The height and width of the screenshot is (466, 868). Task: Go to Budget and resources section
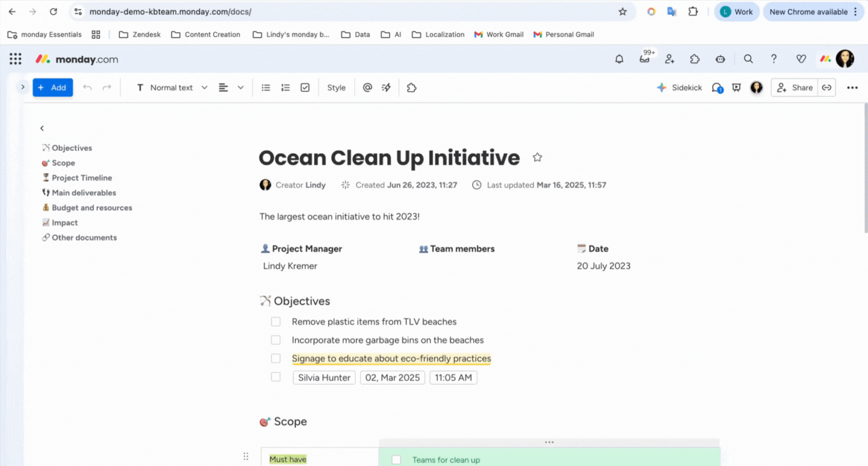click(x=92, y=208)
